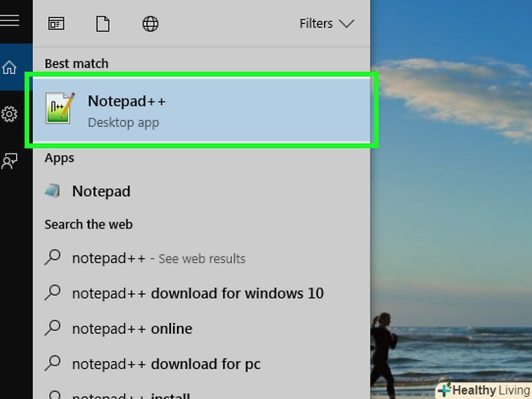Filter results by Web globe icon
Image resolution: width=532 pixels, height=399 pixels.
click(x=151, y=23)
